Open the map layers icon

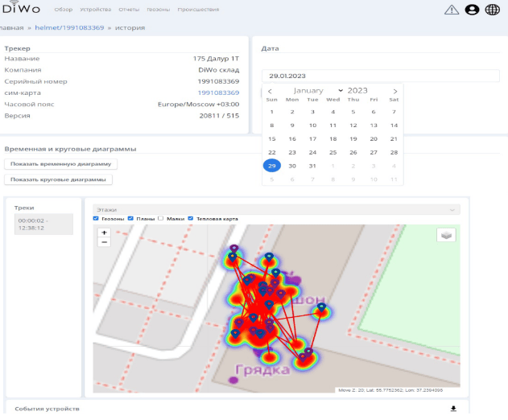pos(446,235)
